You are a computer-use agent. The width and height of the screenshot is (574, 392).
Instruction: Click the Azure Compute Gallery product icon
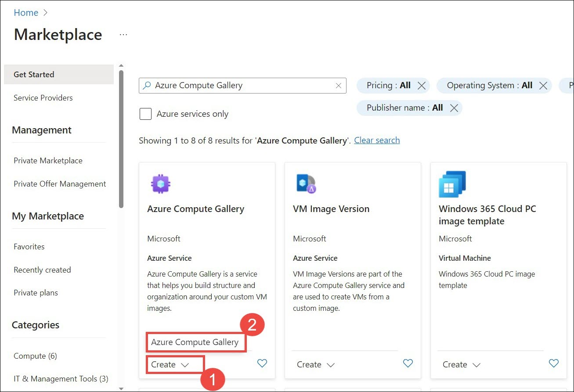click(160, 183)
